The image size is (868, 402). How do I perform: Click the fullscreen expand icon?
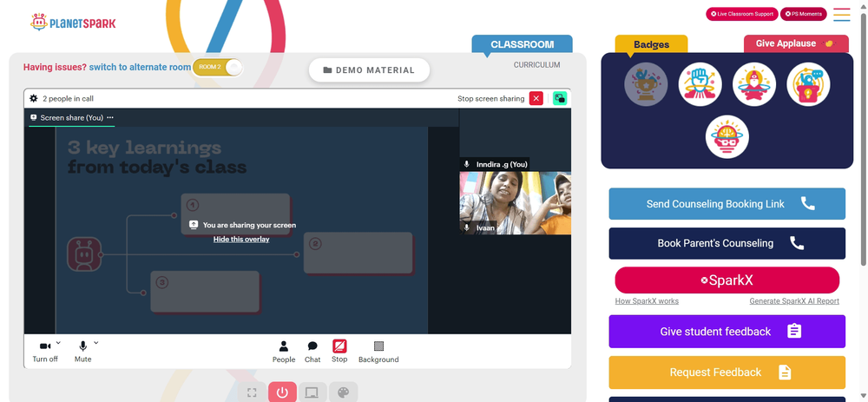click(252, 392)
